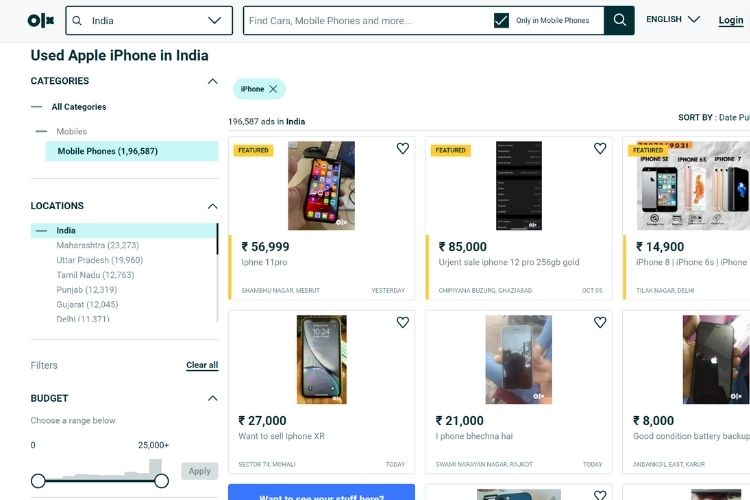This screenshot has width=750, height=500.
Task: Click the magnifier search button
Action: click(x=620, y=20)
